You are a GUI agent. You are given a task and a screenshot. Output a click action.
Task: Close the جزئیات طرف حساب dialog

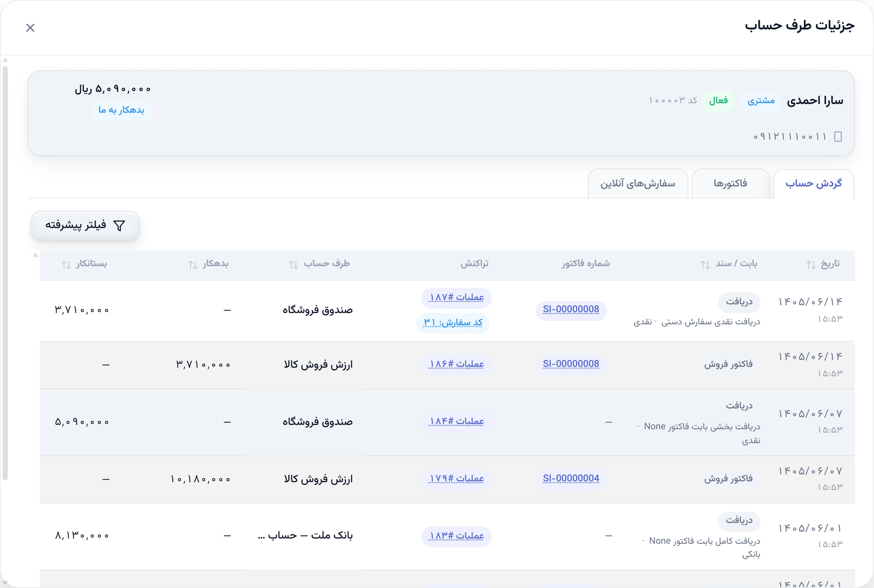click(30, 28)
